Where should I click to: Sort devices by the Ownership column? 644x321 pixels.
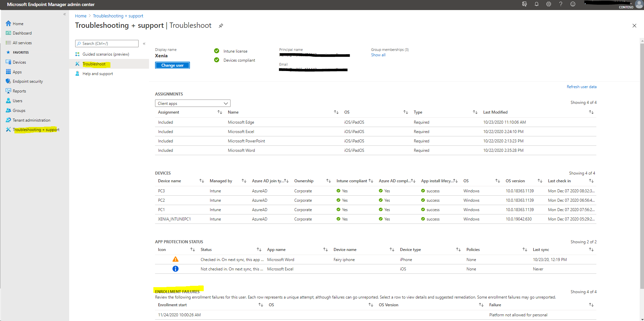(329, 181)
